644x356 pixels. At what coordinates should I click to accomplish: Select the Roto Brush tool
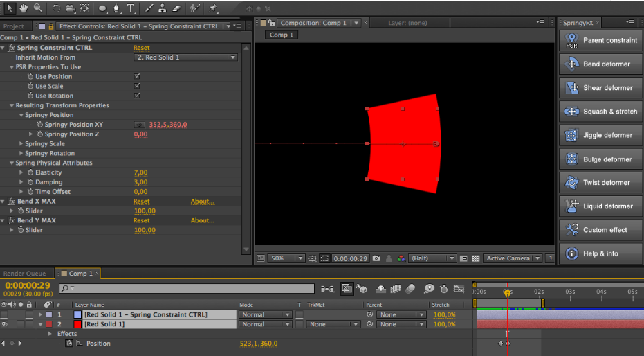click(x=194, y=8)
